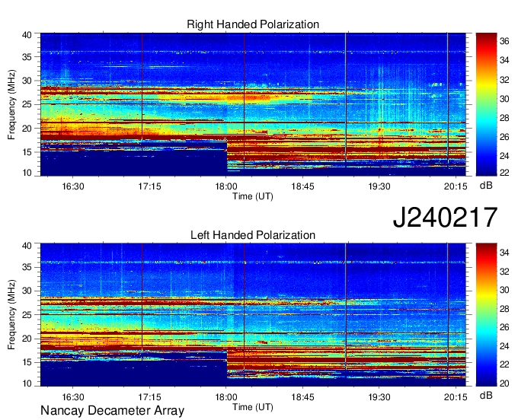Click the 30 dB label on the Left Handed color bar
The width and height of the screenshot is (518, 420).
504,290
